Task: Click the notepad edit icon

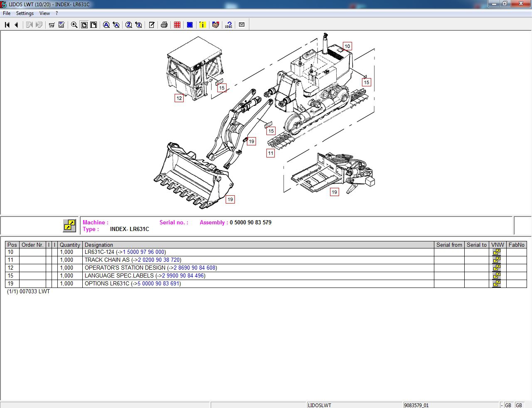Action: [x=151, y=25]
